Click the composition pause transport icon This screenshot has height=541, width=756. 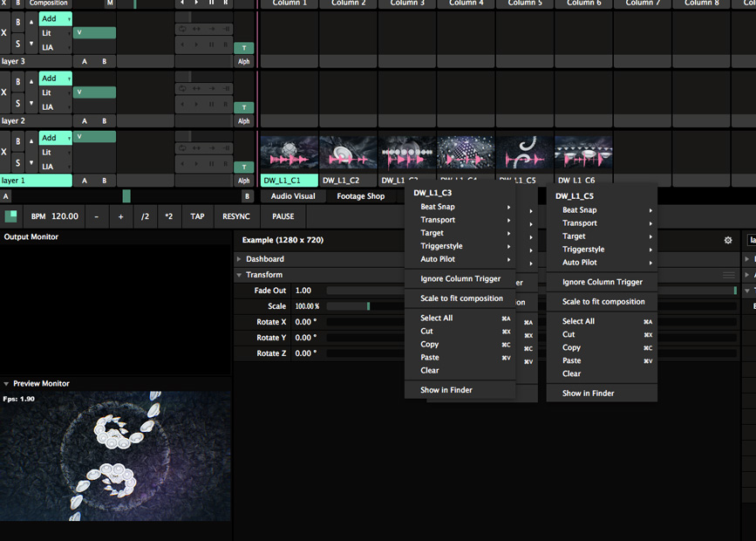coord(211,3)
